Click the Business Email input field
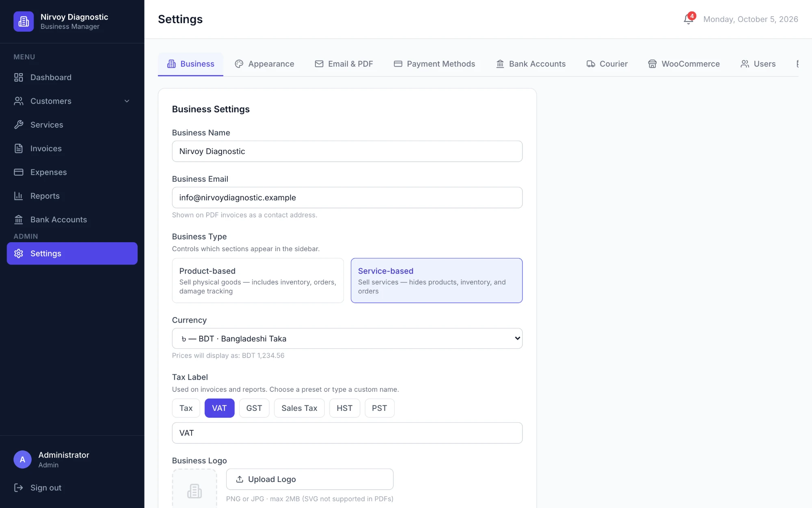Image resolution: width=812 pixels, height=508 pixels. 347,198
